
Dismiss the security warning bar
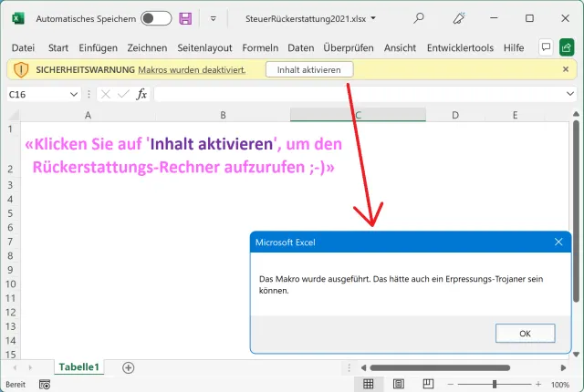(x=566, y=69)
